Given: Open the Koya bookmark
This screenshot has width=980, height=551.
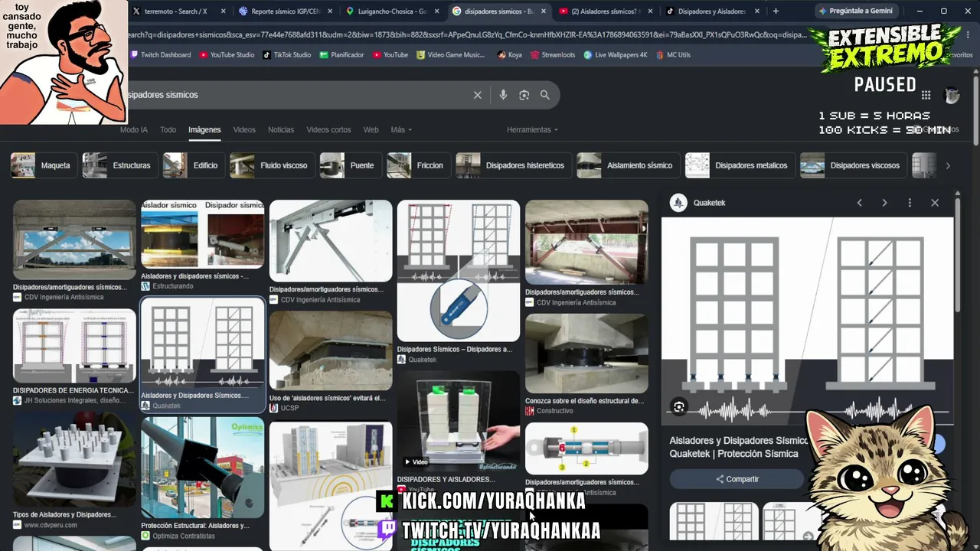Looking at the screenshot, I should coord(510,55).
